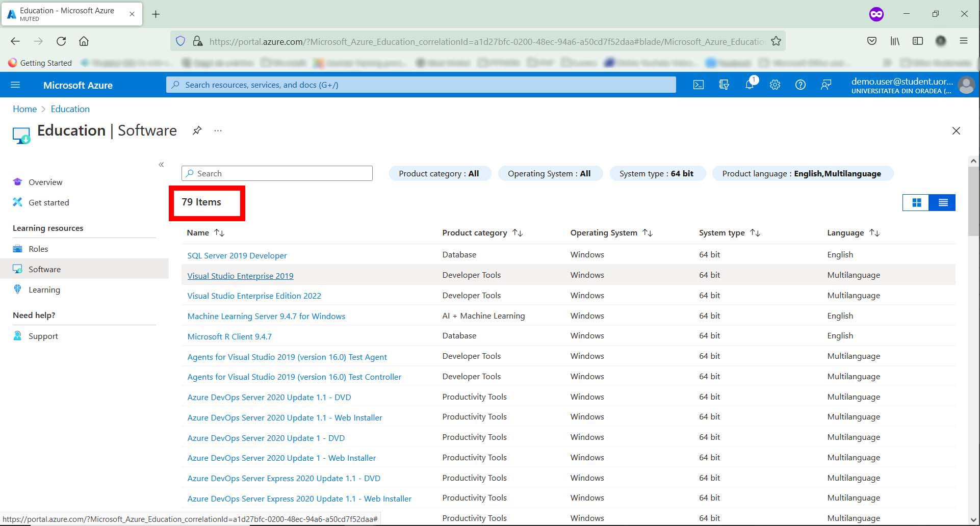Open the Firefox application menu

coord(964,41)
